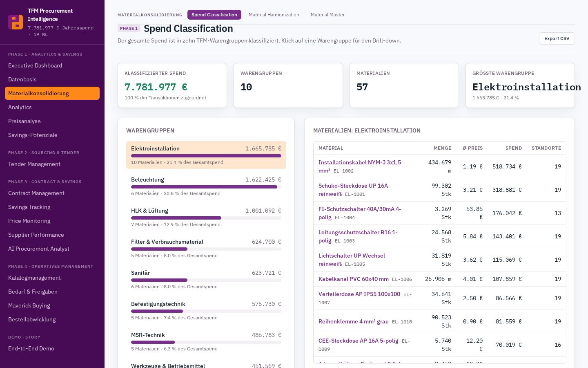Start End-to-End Demo
Image resolution: width=588 pixels, height=368 pixels.
tap(52, 348)
